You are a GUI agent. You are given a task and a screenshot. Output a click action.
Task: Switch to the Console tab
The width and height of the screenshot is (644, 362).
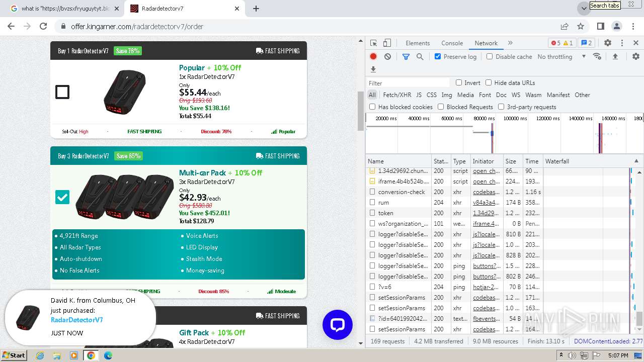pos(452,43)
